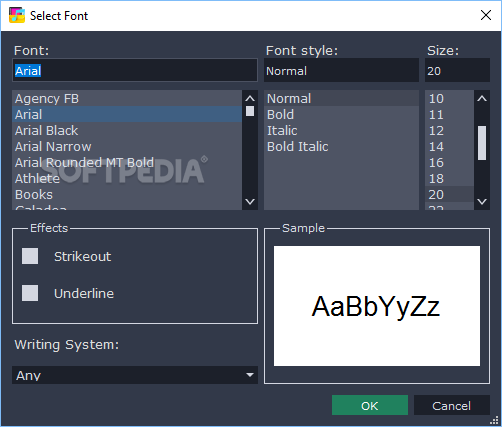This screenshot has height=427, width=502.
Task: Select Arial Black font
Action: click(127, 130)
